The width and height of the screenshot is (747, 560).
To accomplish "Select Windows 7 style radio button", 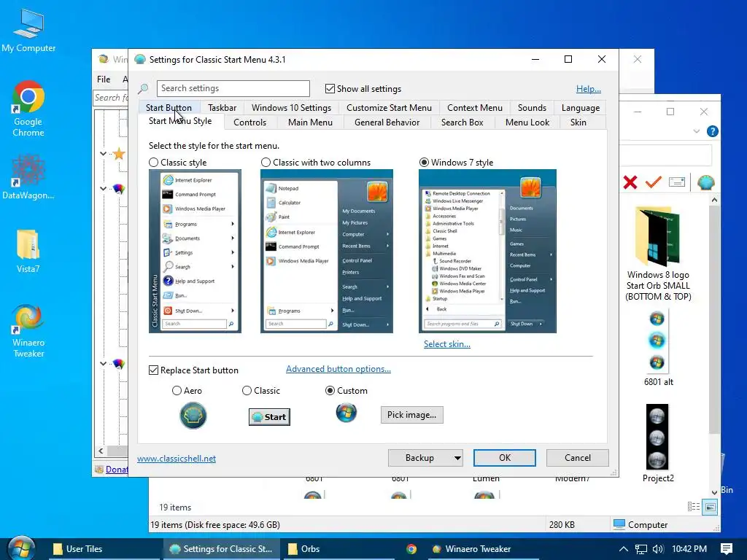I will 424,163.
